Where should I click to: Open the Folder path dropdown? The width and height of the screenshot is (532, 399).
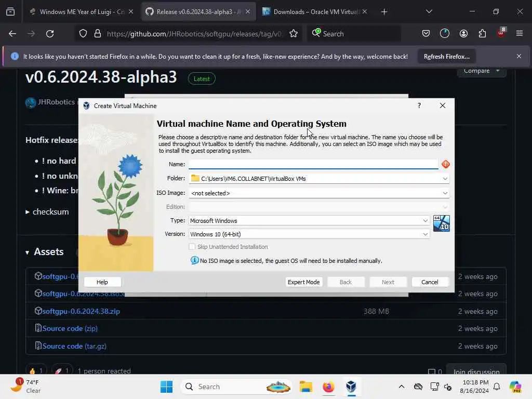pos(445,179)
